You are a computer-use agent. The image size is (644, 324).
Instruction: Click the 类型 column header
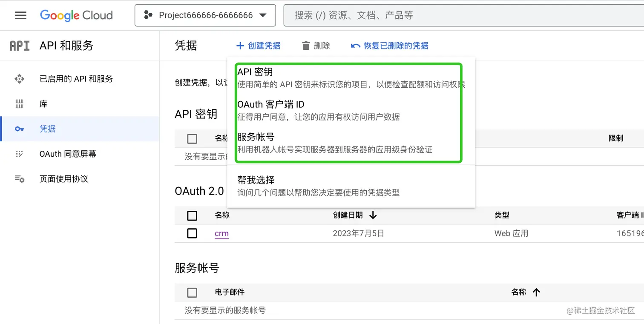point(502,215)
